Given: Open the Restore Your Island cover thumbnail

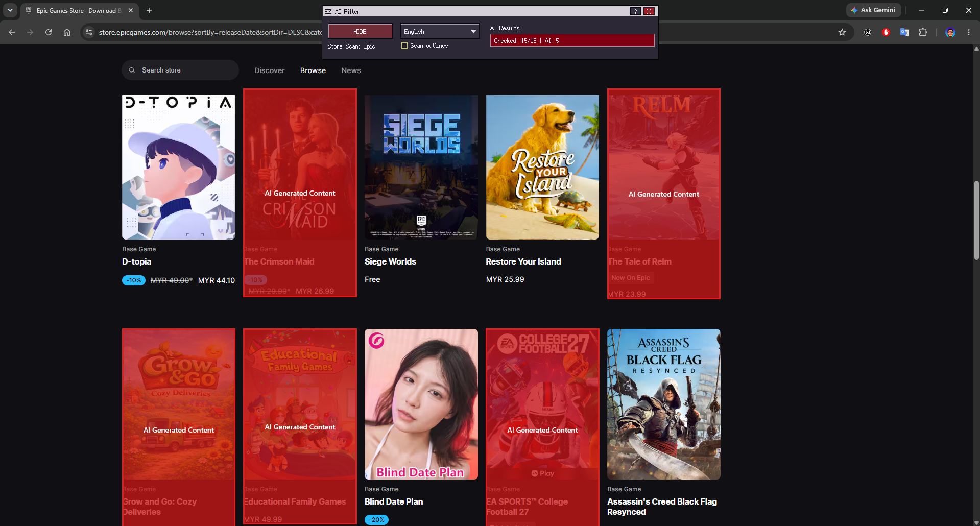Looking at the screenshot, I should (542, 168).
